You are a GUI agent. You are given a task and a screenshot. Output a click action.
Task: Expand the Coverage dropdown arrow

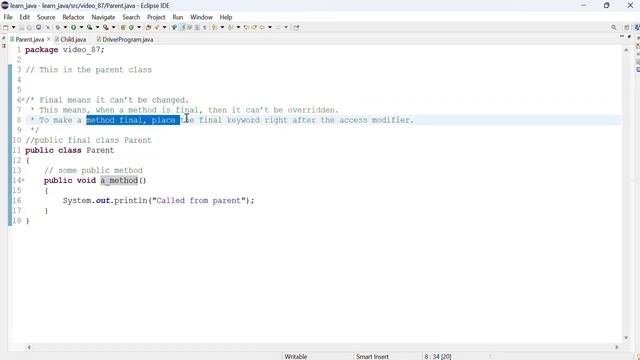[97, 27]
